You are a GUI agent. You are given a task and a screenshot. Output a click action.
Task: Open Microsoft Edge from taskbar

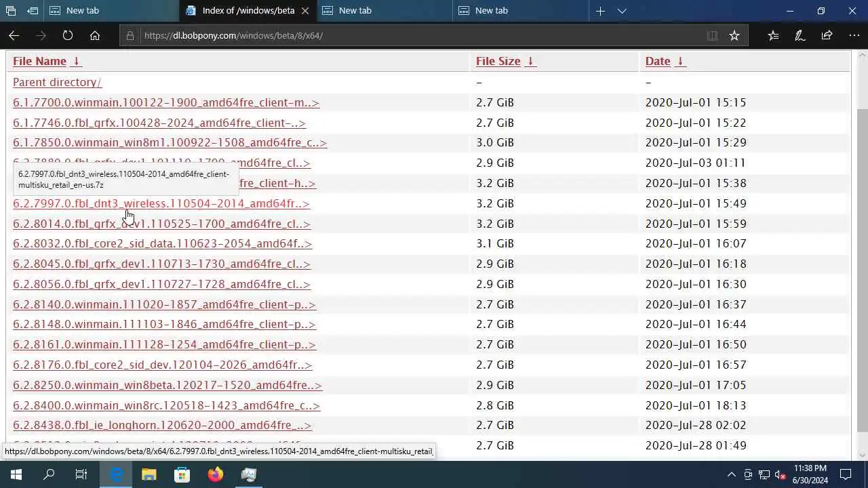point(116,474)
